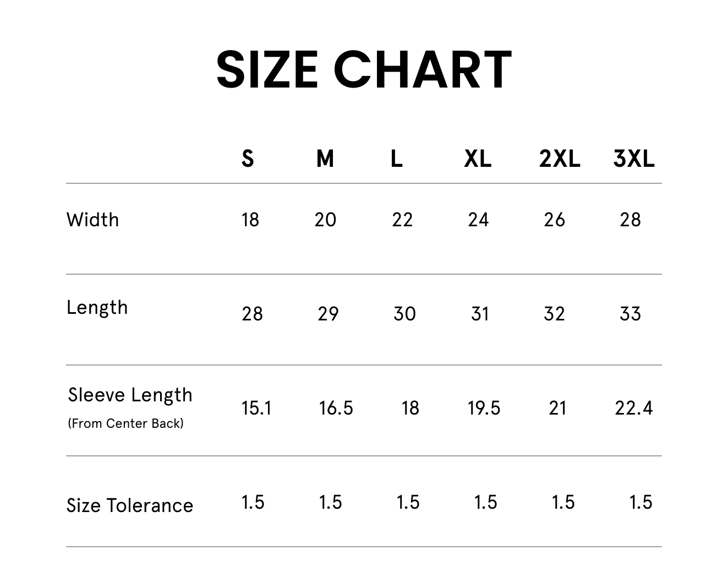Image resolution: width=728 pixels, height=588 pixels.
Task: Click the Length value 32 for 2XL
Action: (x=554, y=314)
